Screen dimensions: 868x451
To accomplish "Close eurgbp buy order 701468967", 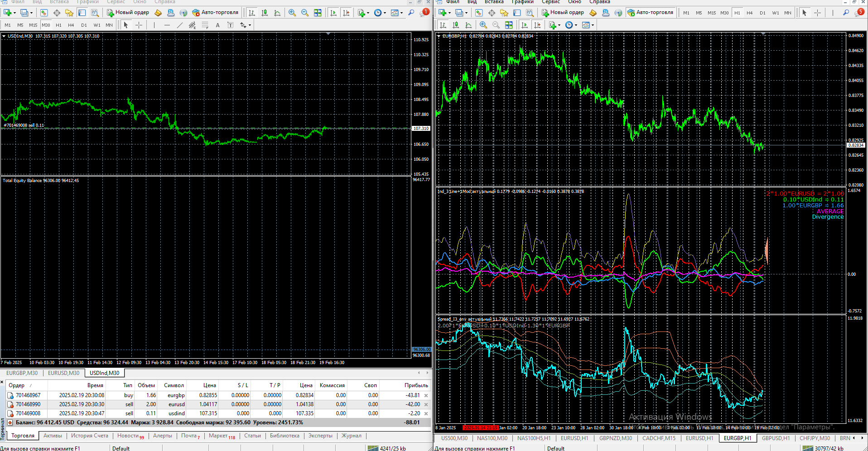I will pos(426,395).
